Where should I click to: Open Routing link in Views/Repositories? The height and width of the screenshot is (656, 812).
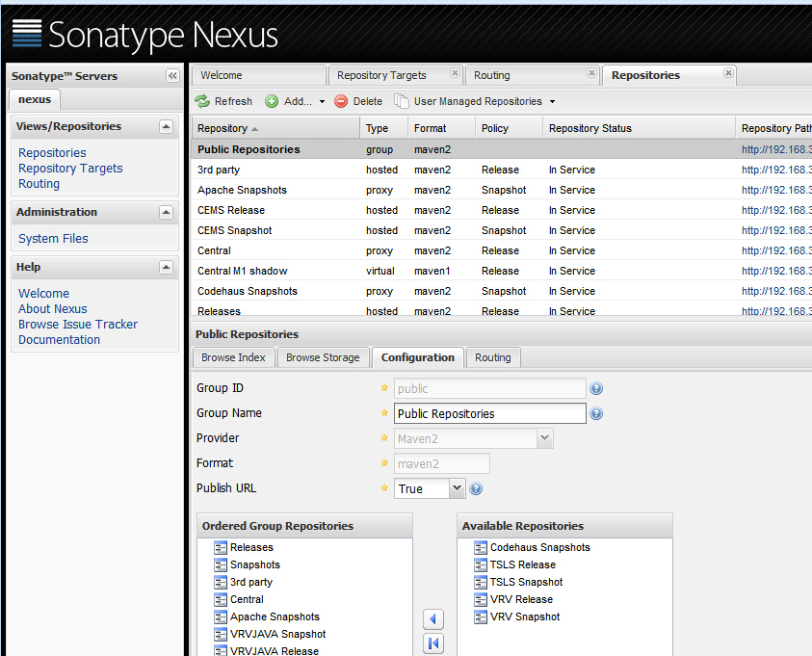click(x=39, y=184)
